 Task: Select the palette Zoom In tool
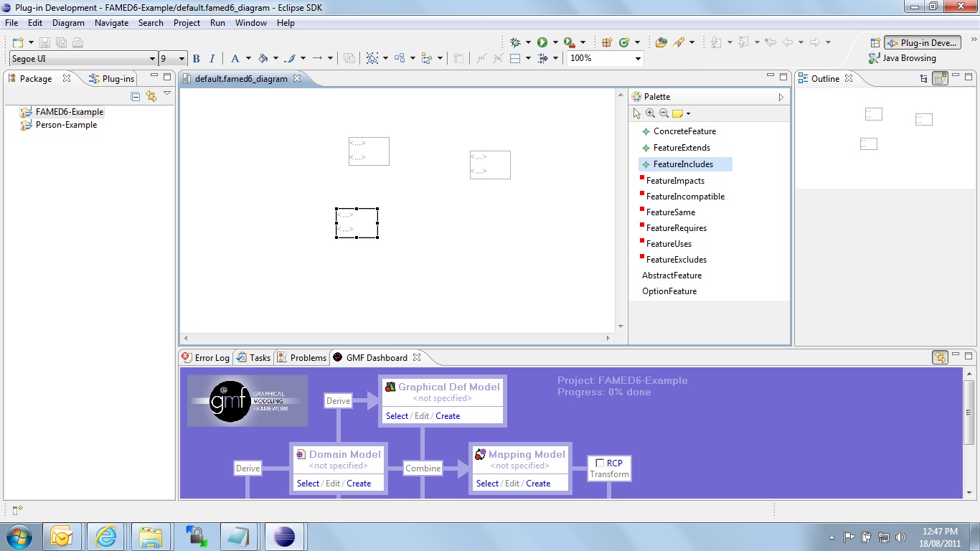click(x=650, y=113)
